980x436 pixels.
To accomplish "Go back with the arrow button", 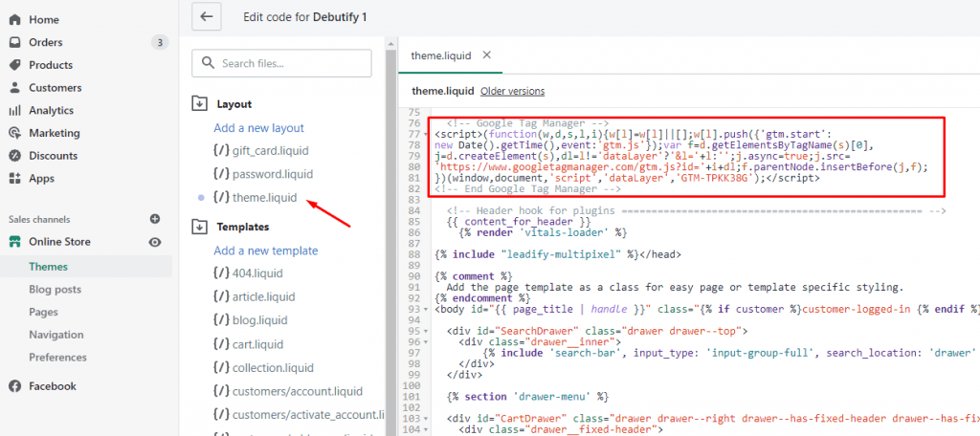I will pyautogui.click(x=207, y=16).
